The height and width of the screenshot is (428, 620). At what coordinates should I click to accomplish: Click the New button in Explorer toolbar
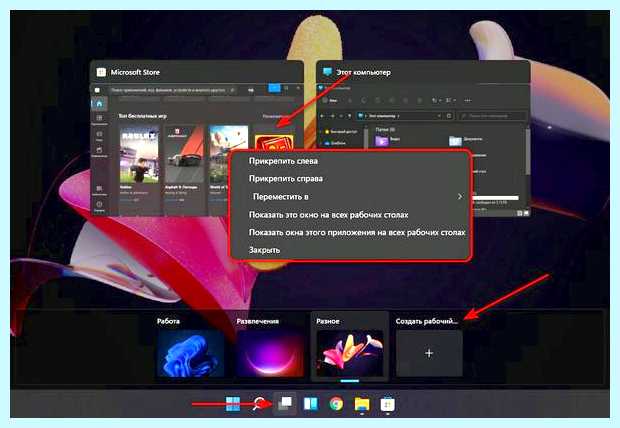pyautogui.click(x=331, y=100)
